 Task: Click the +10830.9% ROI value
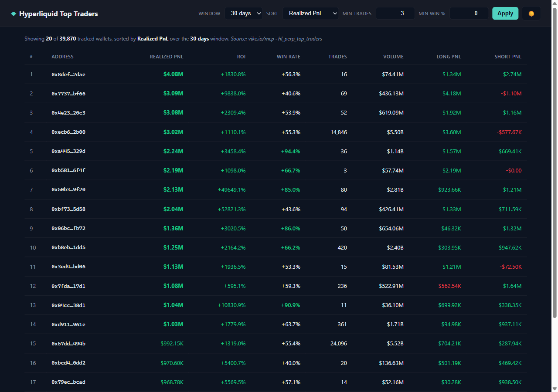[x=231, y=305]
